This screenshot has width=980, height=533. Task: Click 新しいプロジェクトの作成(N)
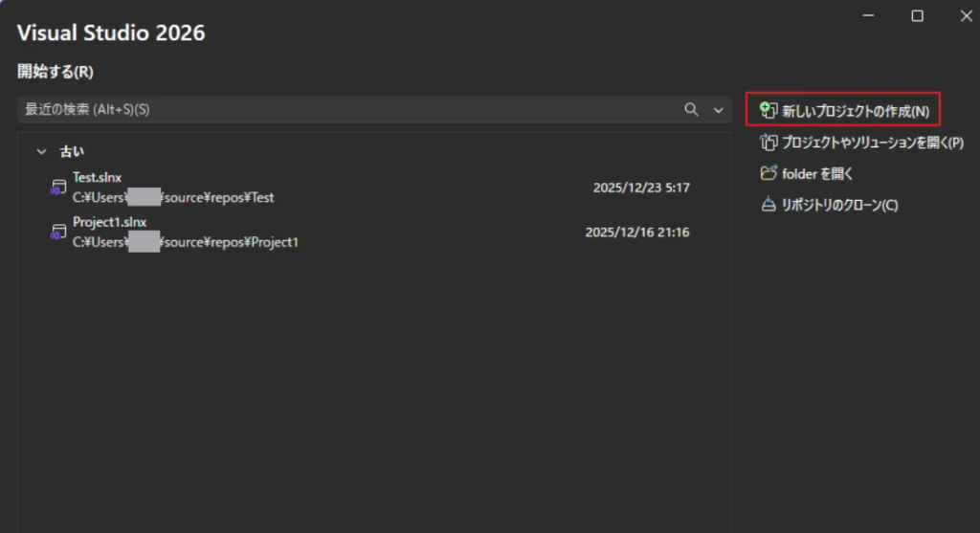(x=843, y=110)
